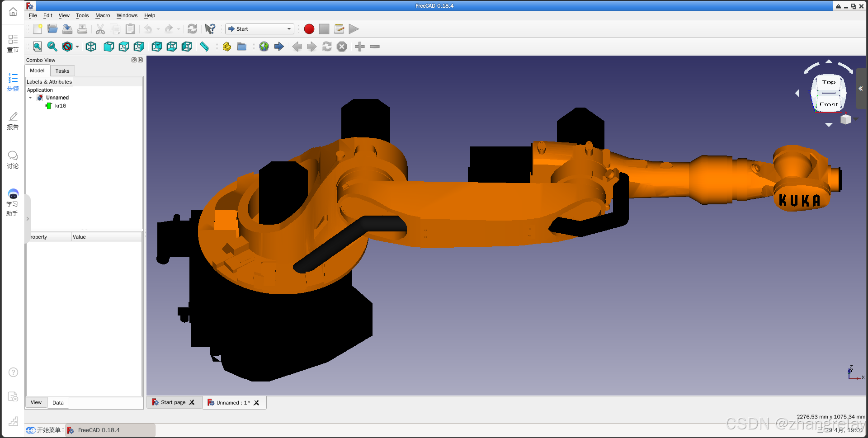This screenshot has width=868, height=438.
Task: Click the Create Group folder icon
Action: pyautogui.click(x=242, y=47)
